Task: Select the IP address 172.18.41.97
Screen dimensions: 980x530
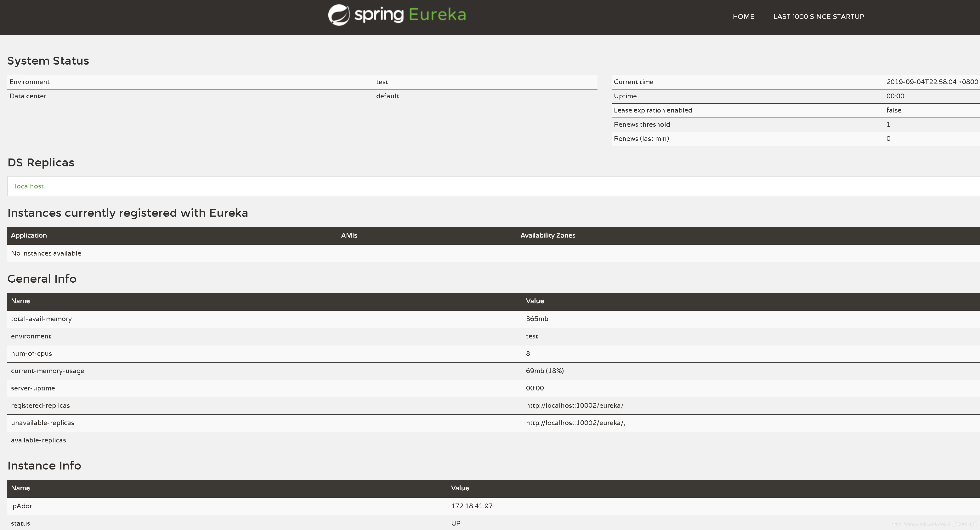Action: point(472,506)
